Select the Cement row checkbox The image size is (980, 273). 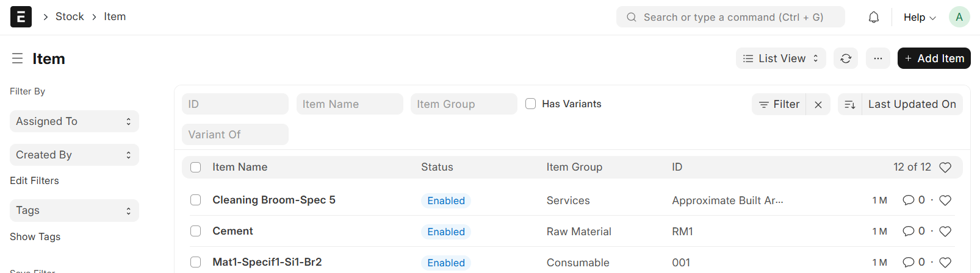click(x=195, y=231)
